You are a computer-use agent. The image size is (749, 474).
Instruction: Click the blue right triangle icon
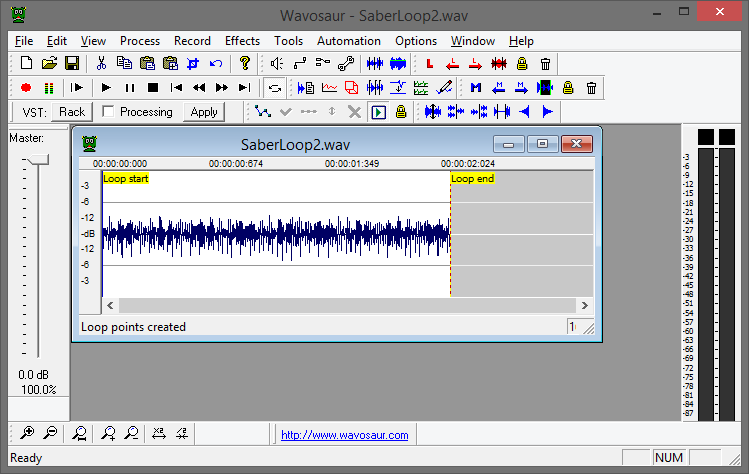tap(547, 112)
